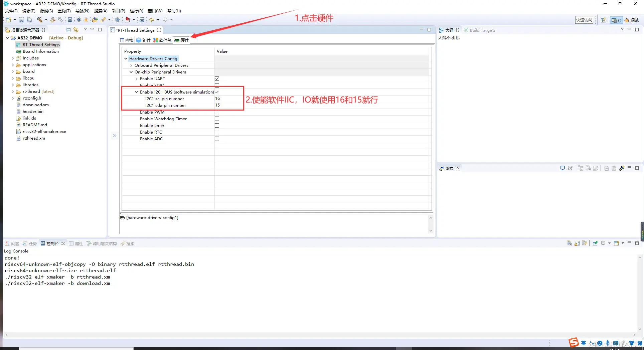
Task: Expand the applications folder
Action: tap(13, 65)
